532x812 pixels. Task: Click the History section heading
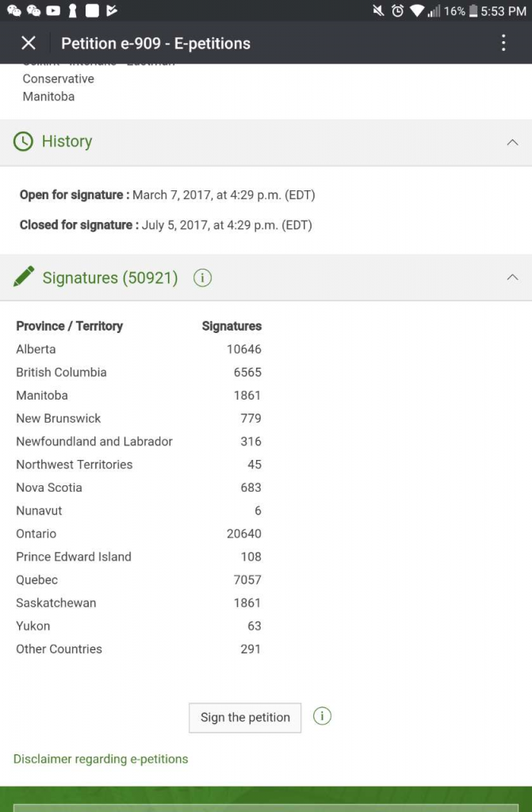(x=67, y=141)
